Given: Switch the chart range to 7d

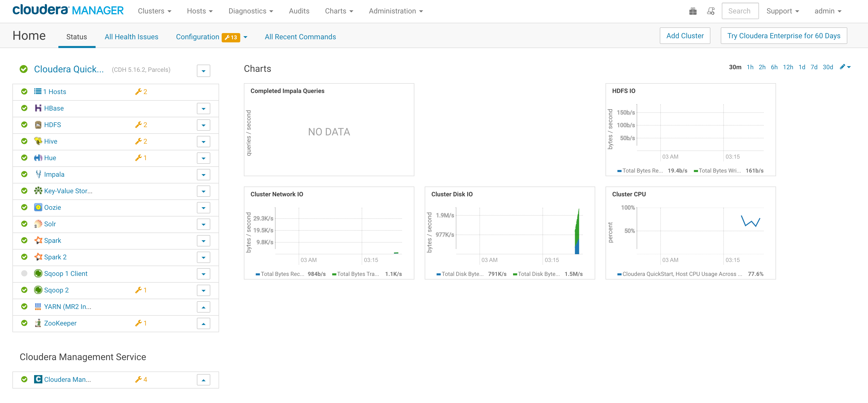Looking at the screenshot, I should (x=814, y=67).
